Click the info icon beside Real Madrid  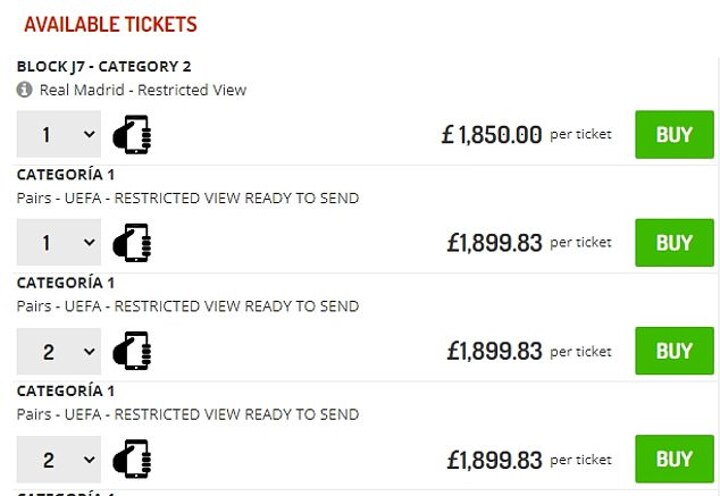[x=25, y=90]
